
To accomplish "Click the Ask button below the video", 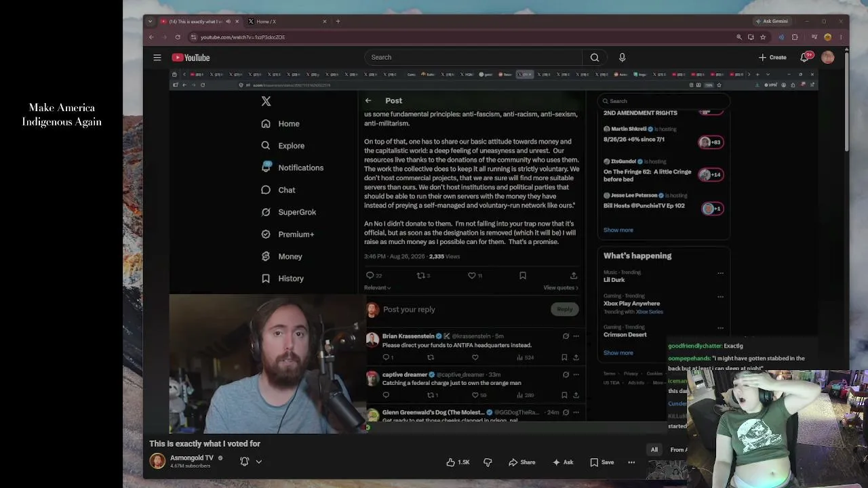I will click(563, 462).
